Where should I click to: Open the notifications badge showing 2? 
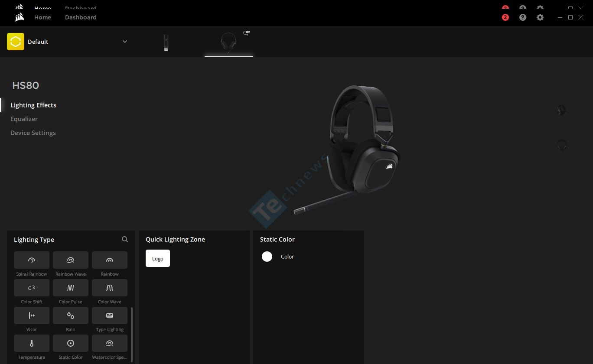(x=505, y=17)
